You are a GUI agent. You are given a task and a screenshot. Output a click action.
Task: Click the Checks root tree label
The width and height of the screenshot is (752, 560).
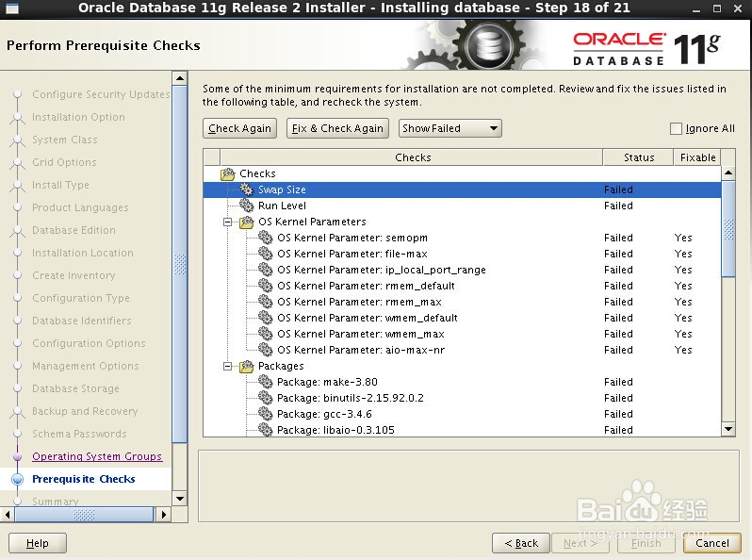(257, 173)
